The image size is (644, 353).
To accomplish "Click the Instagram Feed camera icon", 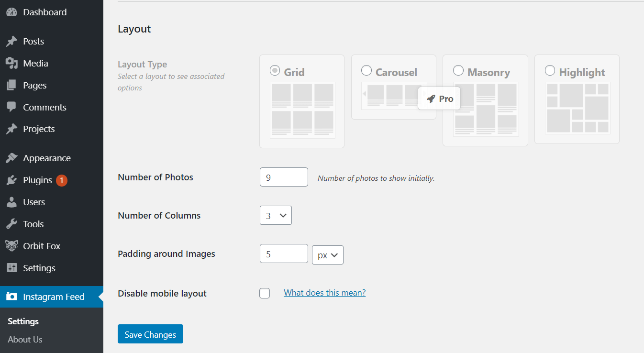I will coord(11,297).
